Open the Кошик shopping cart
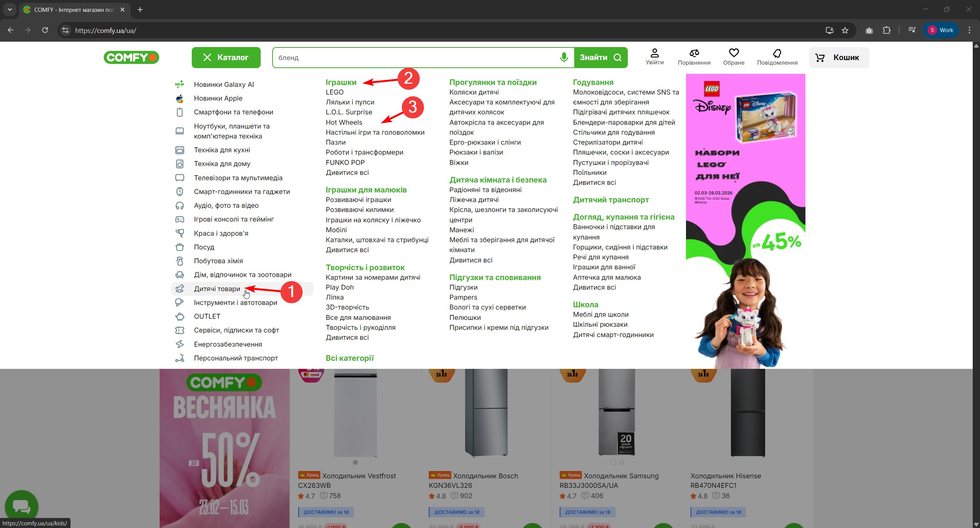Screen dimensions: 980x528 [x=839, y=57]
